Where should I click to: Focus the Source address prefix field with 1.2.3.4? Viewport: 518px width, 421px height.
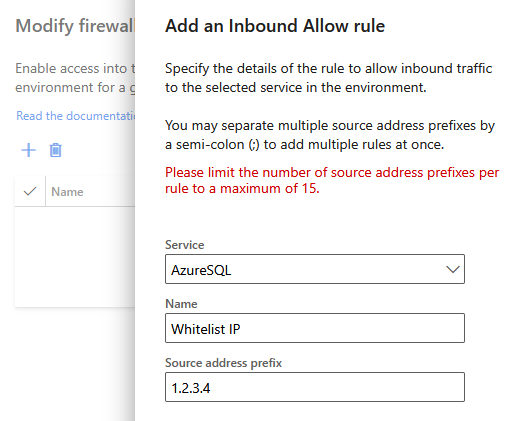tap(315, 387)
